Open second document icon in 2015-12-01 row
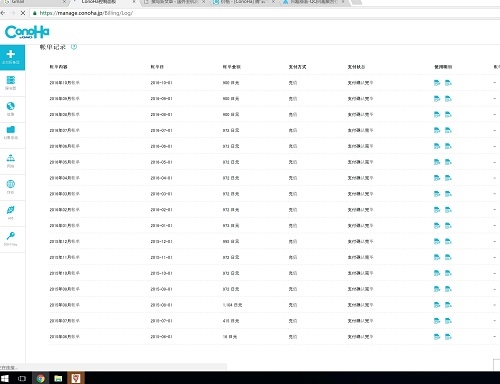 coord(448,241)
